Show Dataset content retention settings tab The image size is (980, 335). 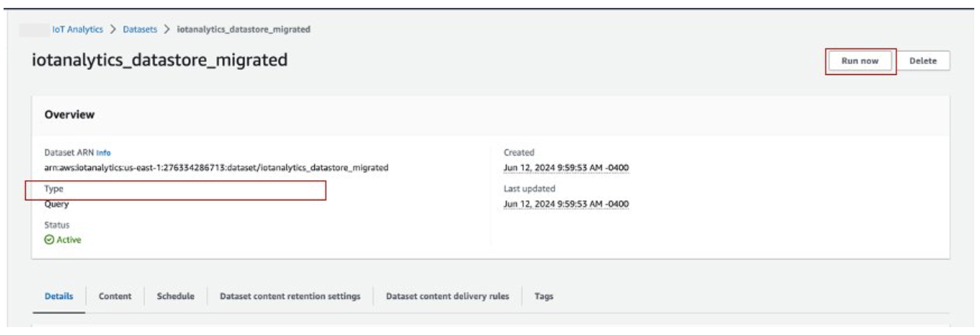[290, 296]
